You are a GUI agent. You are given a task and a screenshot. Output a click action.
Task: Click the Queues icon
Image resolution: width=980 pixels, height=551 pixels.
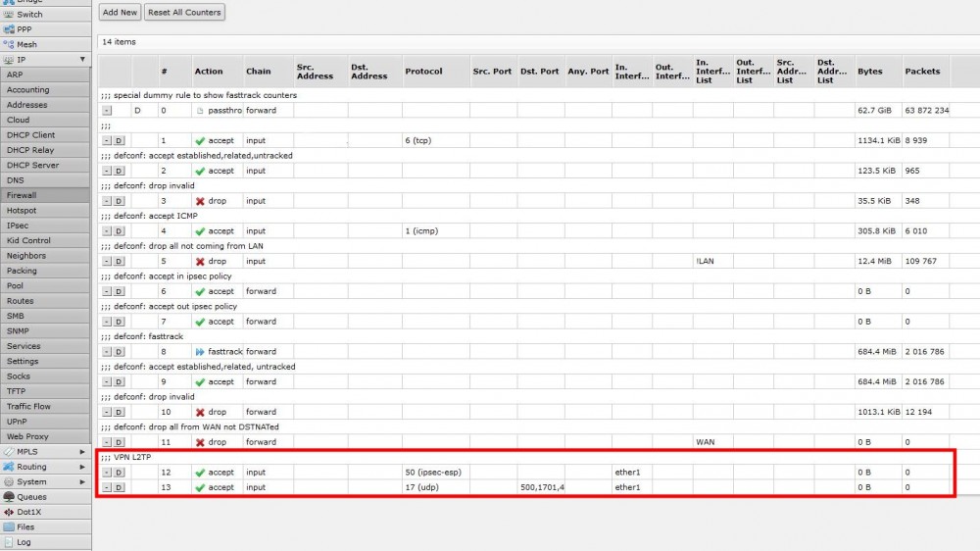[x=9, y=497]
